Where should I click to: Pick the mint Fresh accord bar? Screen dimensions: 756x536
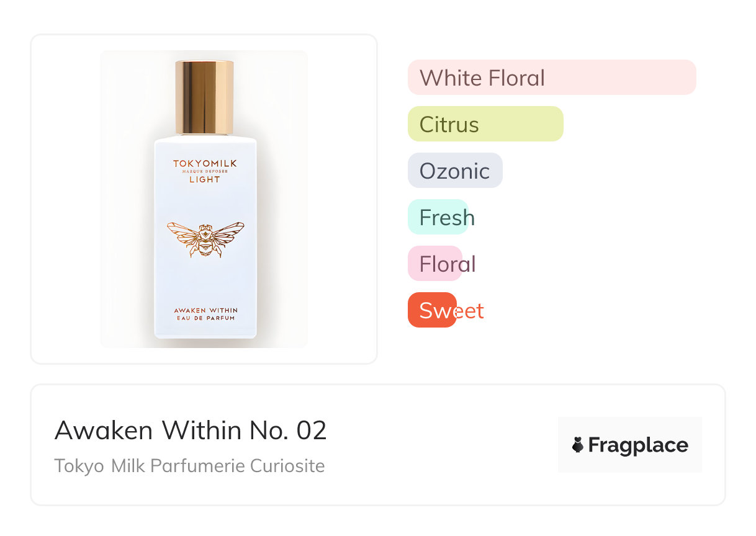(438, 217)
